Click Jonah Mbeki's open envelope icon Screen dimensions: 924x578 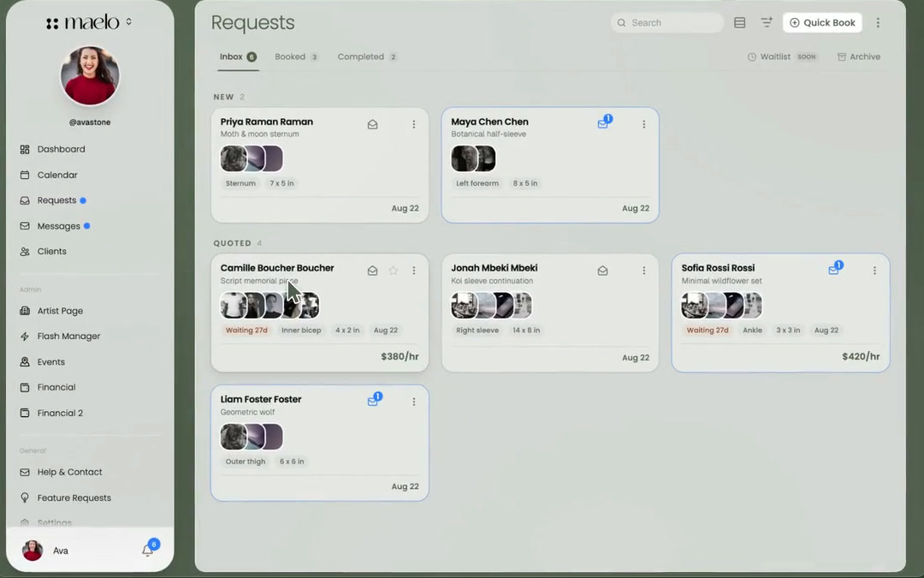point(602,271)
